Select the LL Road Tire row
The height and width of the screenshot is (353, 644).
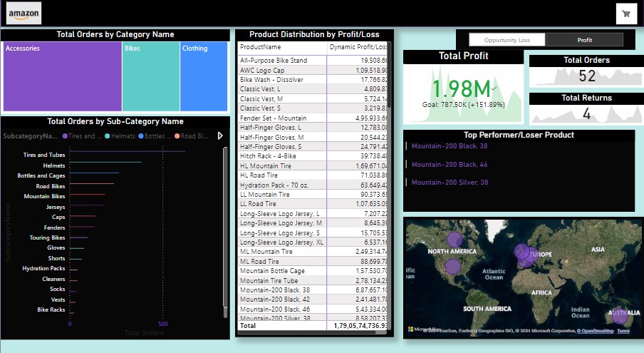[313, 204]
